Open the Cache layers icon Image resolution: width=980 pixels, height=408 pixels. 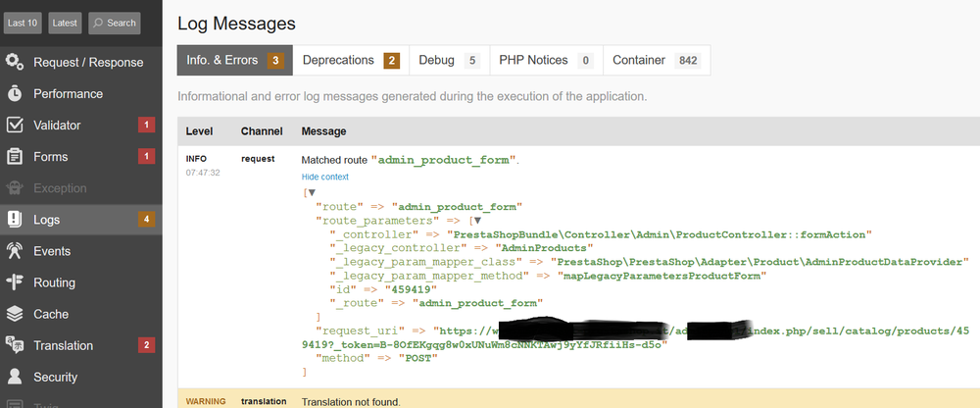pyautogui.click(x=15, y=314)
